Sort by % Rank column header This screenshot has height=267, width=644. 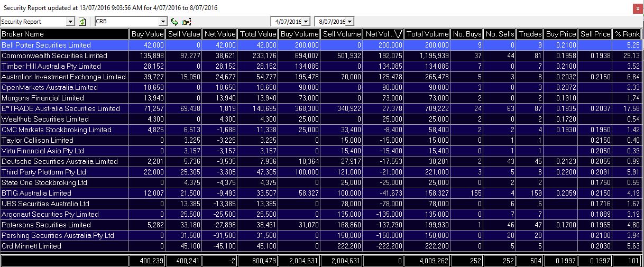click(x=628, y=34)
